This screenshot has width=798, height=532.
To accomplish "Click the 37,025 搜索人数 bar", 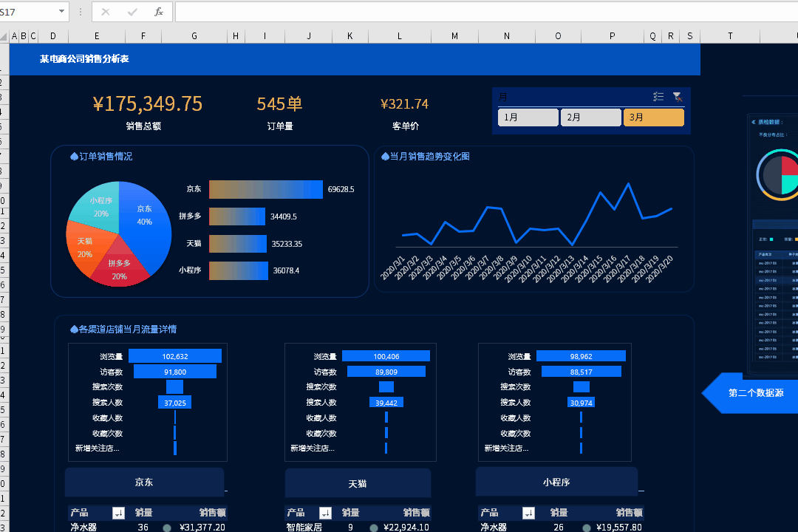I will click(x=175, y=403).
